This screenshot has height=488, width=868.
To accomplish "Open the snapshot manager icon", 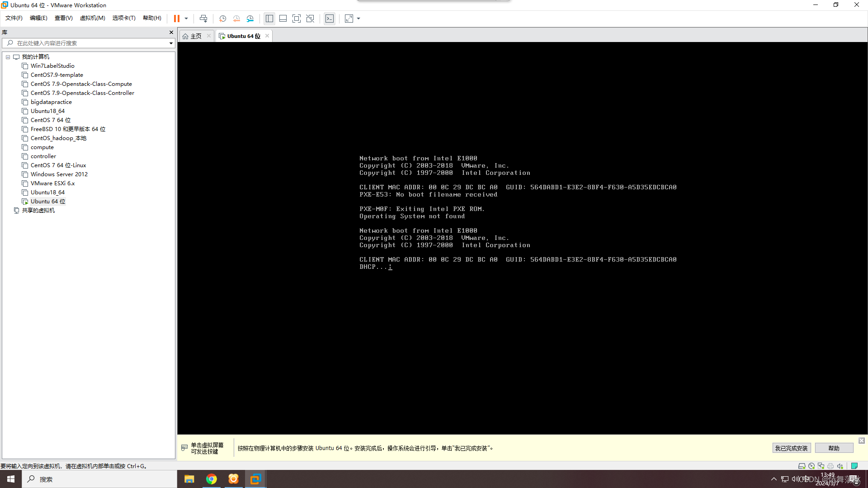I will [250, 19].
